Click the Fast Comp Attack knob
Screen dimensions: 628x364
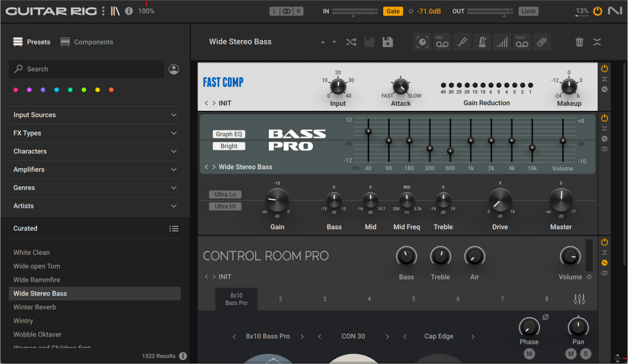[400, 86]
